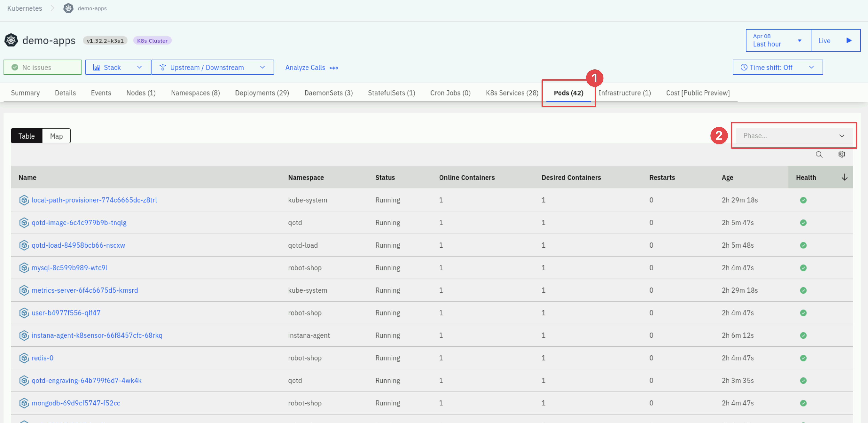Viewport: 868px width, 423px height.
Task: Click the No issues green check icon
Action: 15,67
